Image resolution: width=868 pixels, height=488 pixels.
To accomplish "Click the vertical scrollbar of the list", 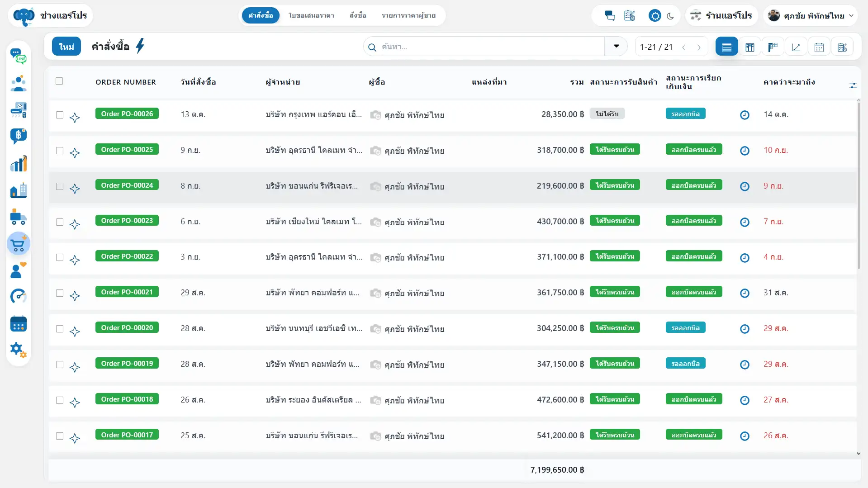I will tap(859, 185).
